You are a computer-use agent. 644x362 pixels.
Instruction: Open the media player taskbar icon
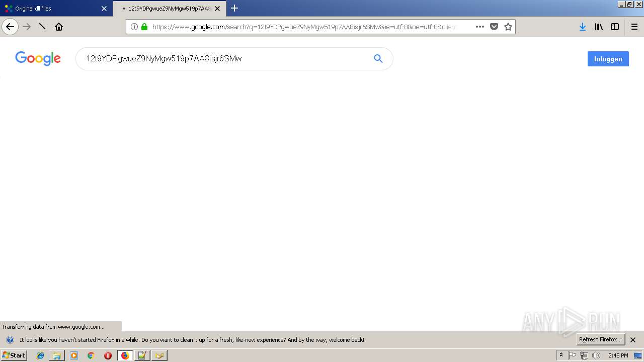click(x=74, y=355)
